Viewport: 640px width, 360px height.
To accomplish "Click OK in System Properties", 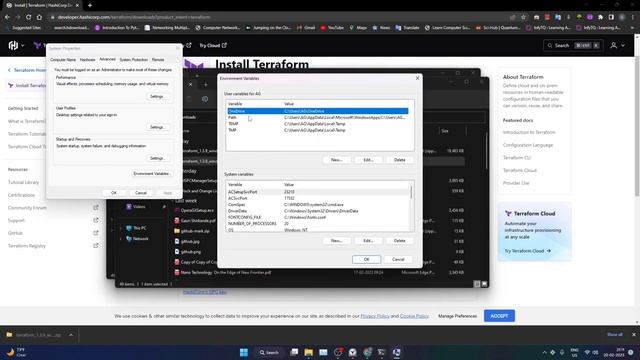I will pos(114,193).
